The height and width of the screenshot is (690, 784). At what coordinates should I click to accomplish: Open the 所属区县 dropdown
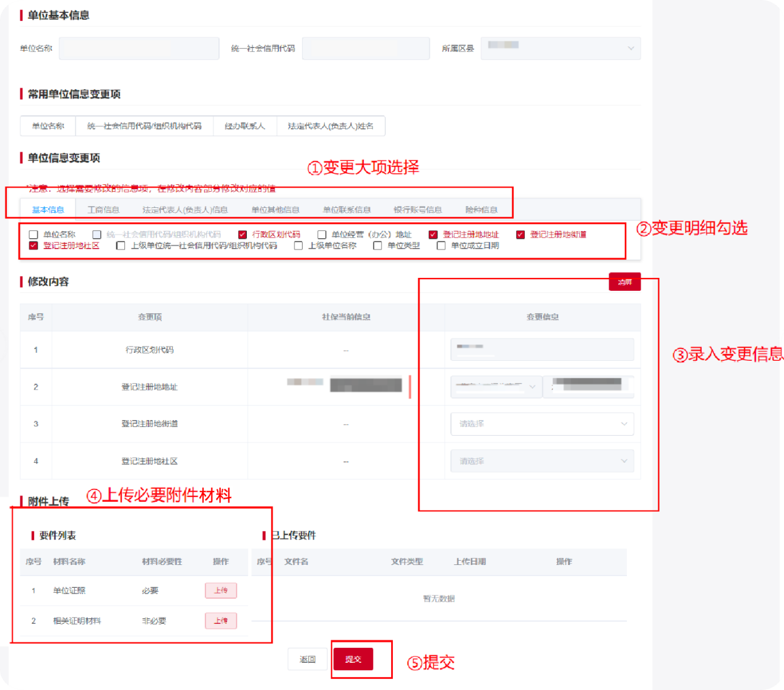pyautogui.click(x=560, y=48)
